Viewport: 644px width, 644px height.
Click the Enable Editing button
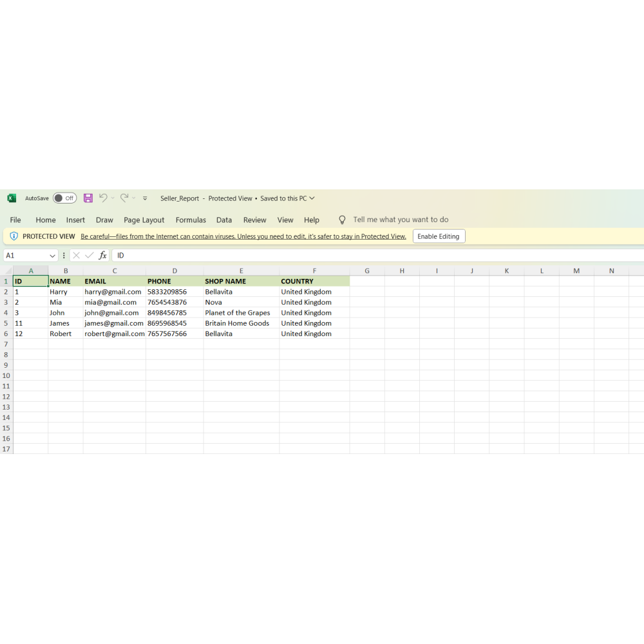439,236
